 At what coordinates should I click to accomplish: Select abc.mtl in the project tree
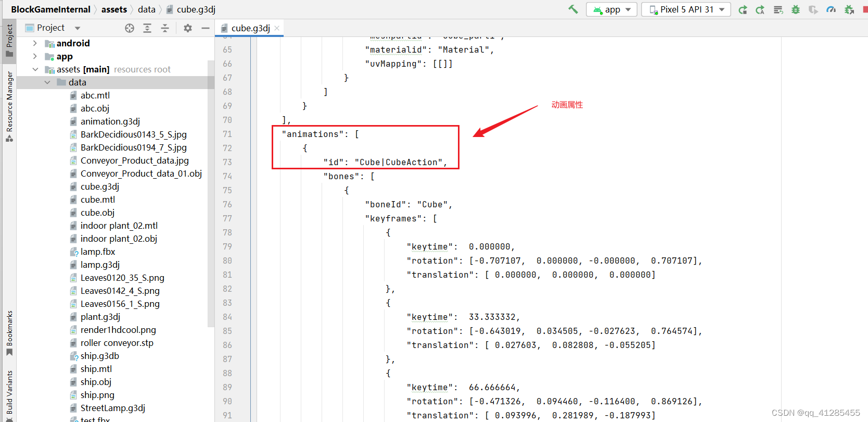pyautogui.click(x=95, y=95)
